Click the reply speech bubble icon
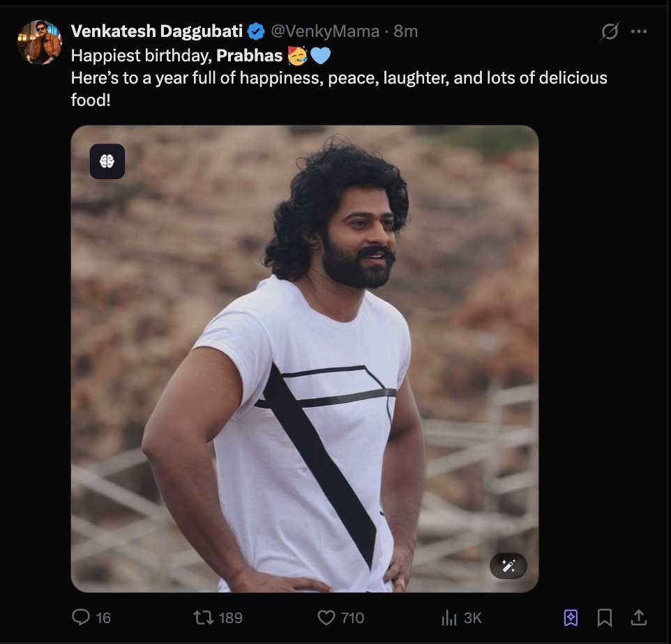671x644 pixels. [81, 618]
